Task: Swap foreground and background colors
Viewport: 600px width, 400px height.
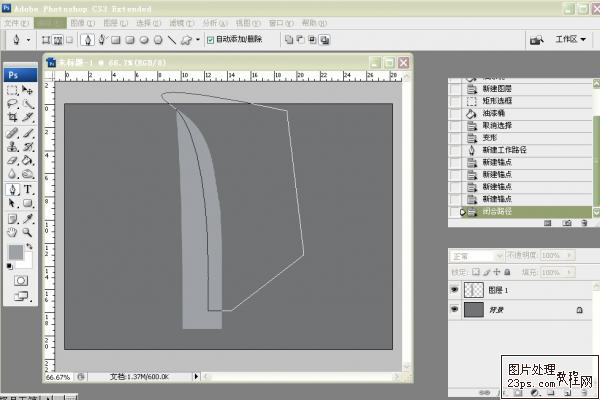Action: [29, 247]
